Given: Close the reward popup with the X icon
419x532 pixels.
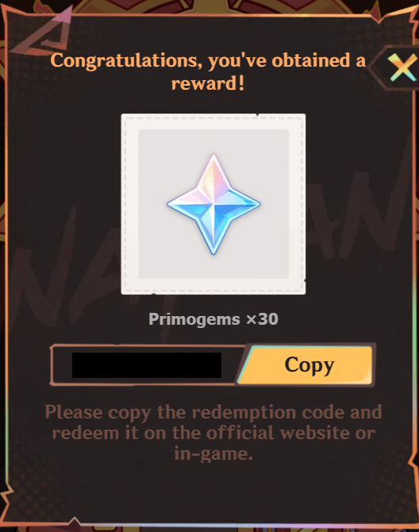Looking at the screenshot, I should pos(402,67).
